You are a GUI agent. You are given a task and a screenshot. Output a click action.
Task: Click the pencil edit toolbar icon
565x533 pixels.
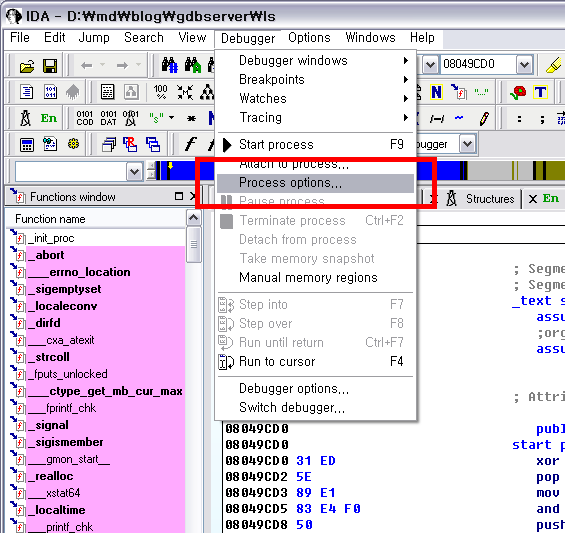point(485,118)
